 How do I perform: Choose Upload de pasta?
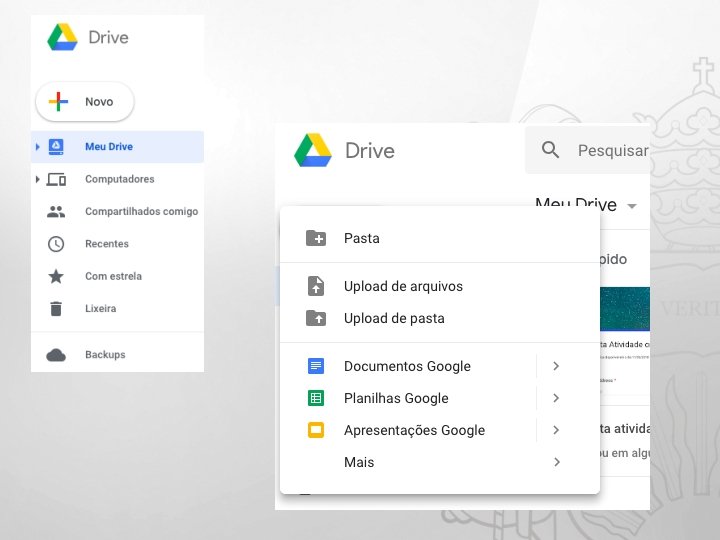[439, 318]
